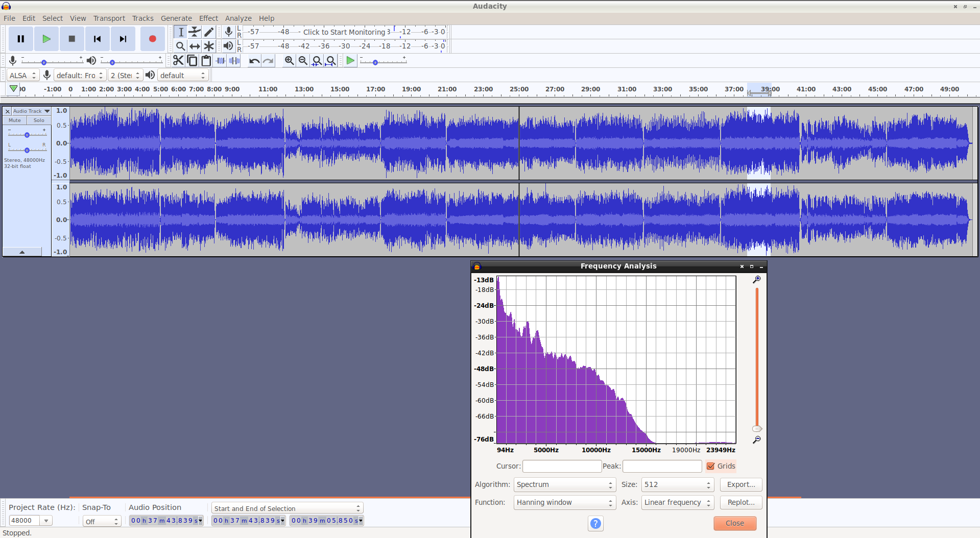Click the Zoom Out icon
Screen dimensions: 980x538
pyautogui.click(x=303, y=61)
